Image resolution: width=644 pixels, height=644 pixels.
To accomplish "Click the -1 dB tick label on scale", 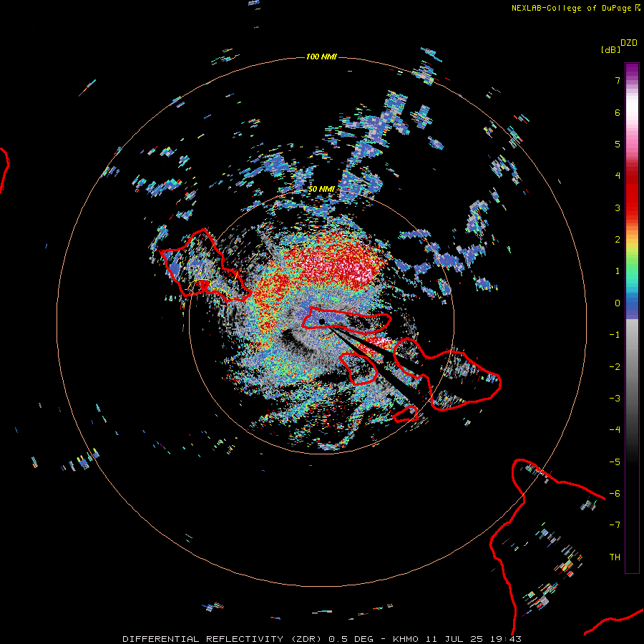I will click(x=615, y=335).
